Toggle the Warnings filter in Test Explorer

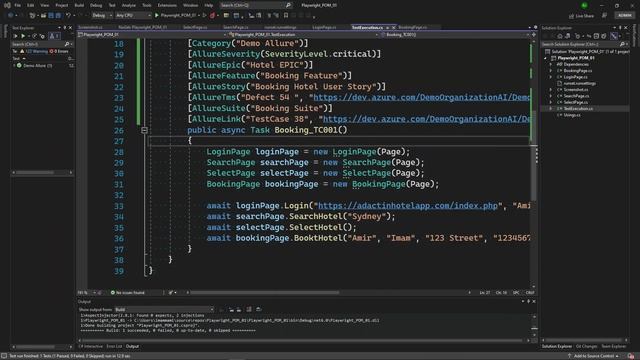pos(35,51)
